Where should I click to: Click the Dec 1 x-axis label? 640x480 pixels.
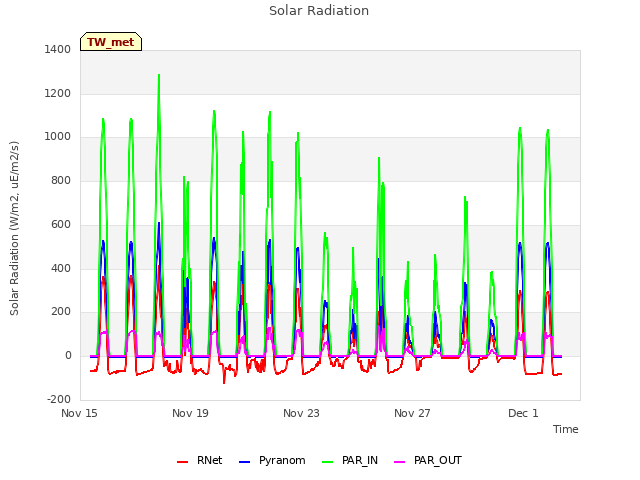[x=523, y=413]
